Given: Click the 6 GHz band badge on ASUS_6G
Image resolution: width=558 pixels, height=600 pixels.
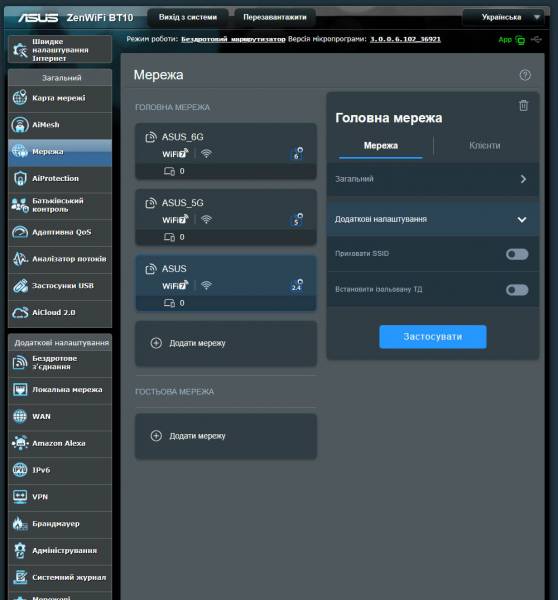Looking at the screenshot, I should coord(297,153).
